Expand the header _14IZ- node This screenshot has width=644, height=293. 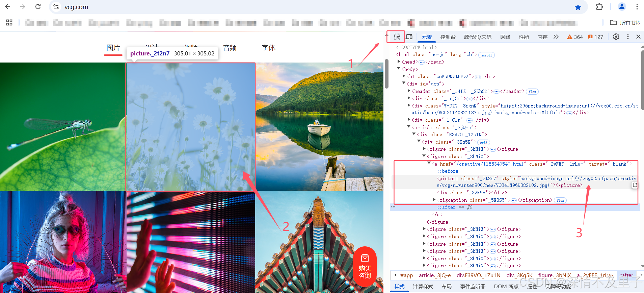[409, 91]
